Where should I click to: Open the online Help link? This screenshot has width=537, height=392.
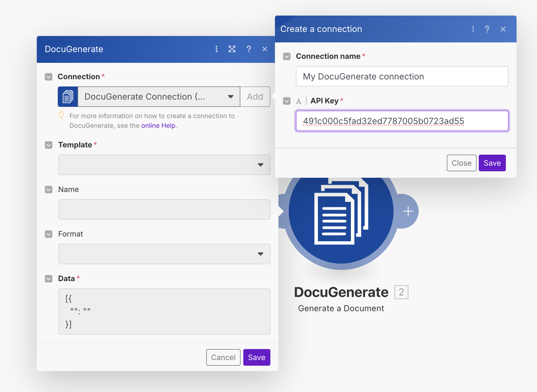(158, 126)
